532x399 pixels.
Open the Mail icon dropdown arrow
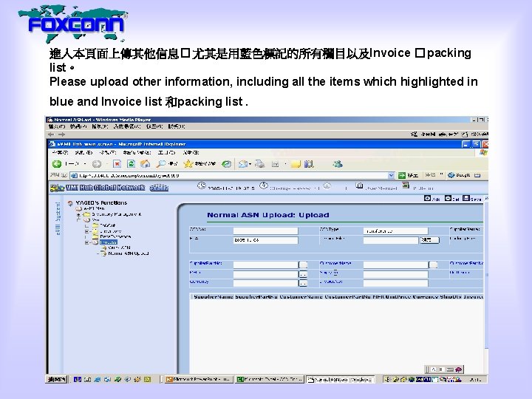(250, 164)
